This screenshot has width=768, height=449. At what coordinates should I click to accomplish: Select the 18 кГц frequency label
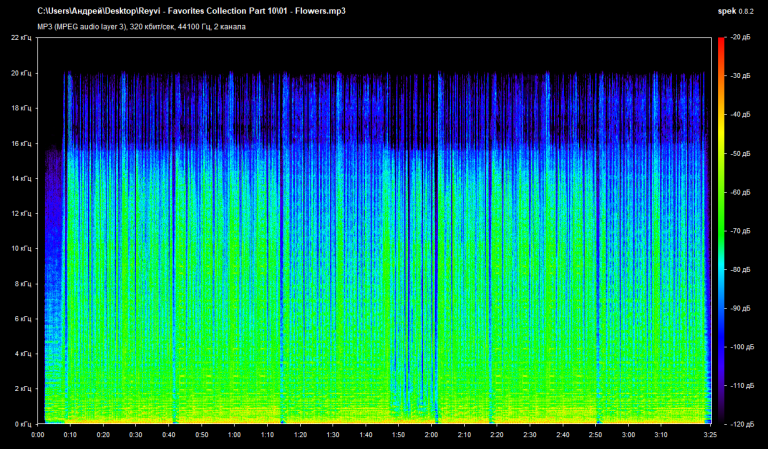click(21, 108)
